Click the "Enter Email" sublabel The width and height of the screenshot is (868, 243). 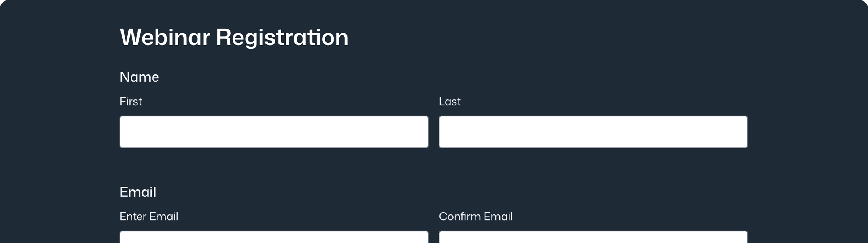point(149,217)
